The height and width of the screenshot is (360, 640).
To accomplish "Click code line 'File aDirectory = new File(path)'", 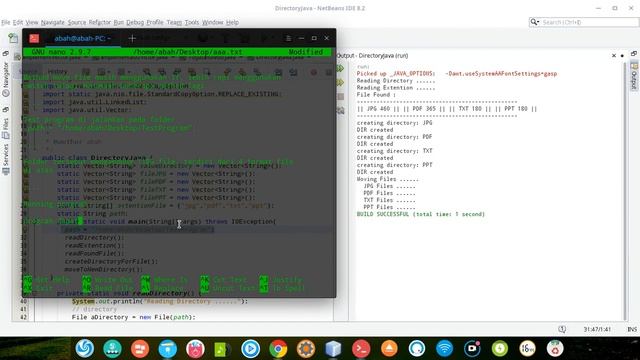I will (x=133, y=317).
